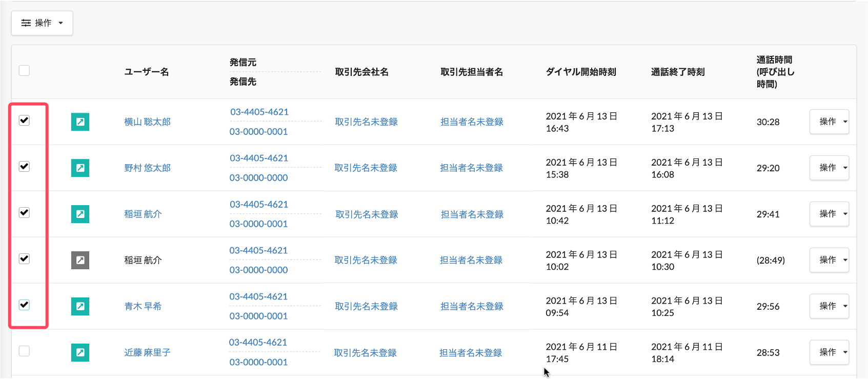Image resolution: width=868 pixels, height=379 pixels.
Task: Click caller number 03-4405-4621 in 近藤's row
Action: (258, 342)
